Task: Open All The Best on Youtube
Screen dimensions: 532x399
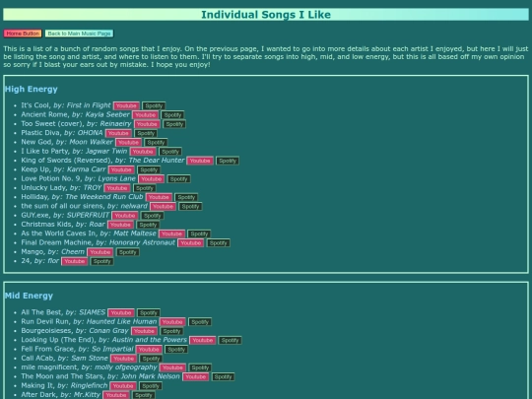Action: pyautogui.click(x=121, y=313)
